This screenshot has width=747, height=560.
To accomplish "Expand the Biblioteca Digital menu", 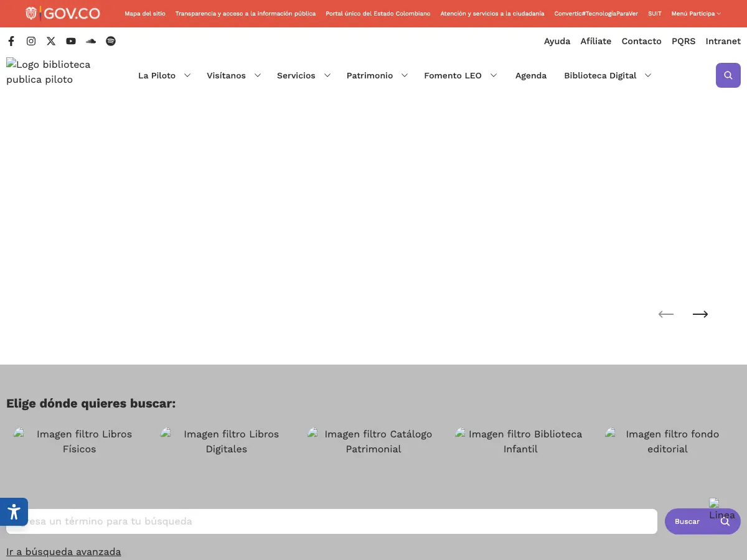I will pyautogui.click(x=608, y=75).
